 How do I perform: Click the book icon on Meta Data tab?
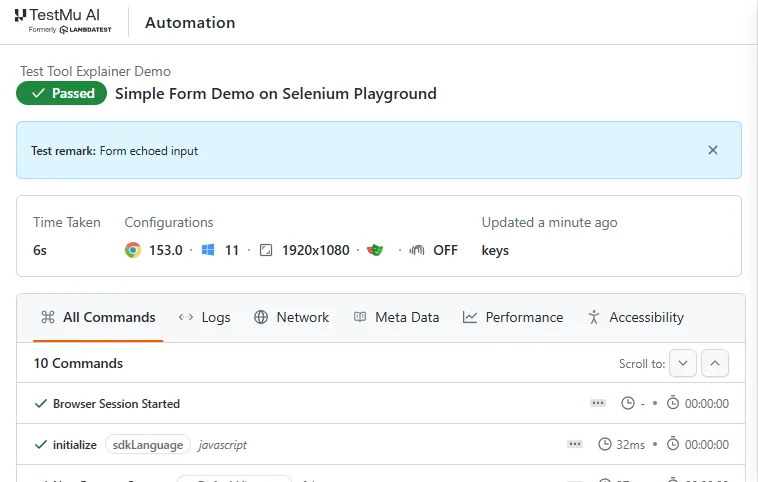click(x=360, y=317)
